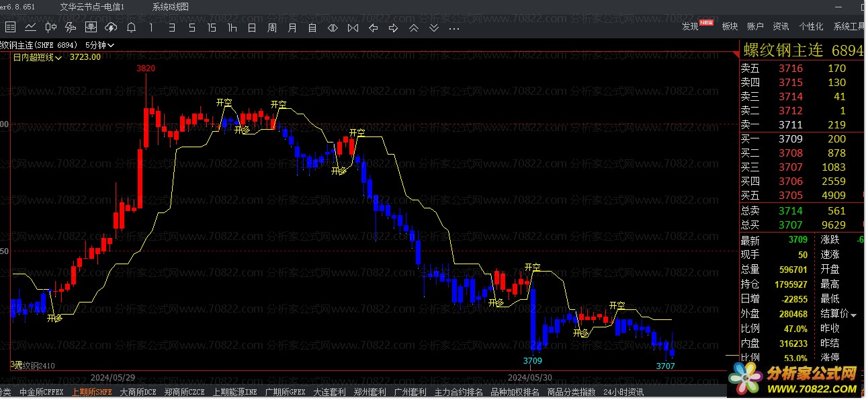Screen dimensions: 868x400
Task: Switch to 品种加权排名 tab
Action: tap(515, 392)
